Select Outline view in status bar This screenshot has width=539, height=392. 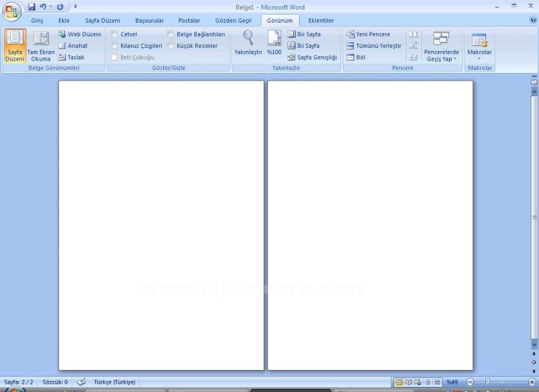click(x=428, y=382)
